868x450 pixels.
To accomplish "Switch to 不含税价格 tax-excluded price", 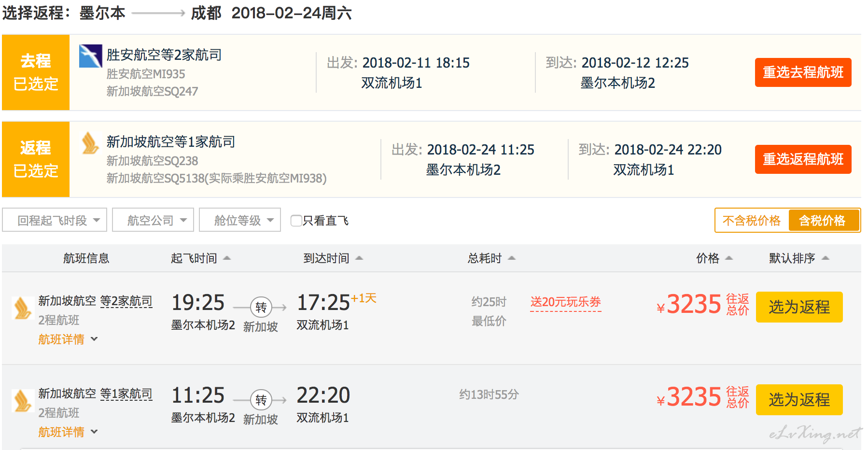I will point(752,221).
